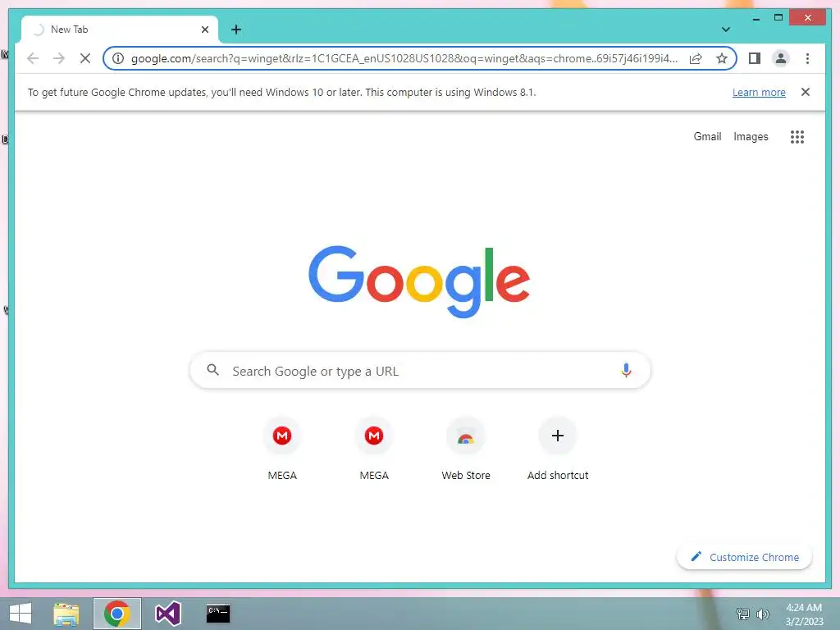This screenshot has height=630, width=840.
Task: Click the forward navigation arrow
Action: click(59, 58)
